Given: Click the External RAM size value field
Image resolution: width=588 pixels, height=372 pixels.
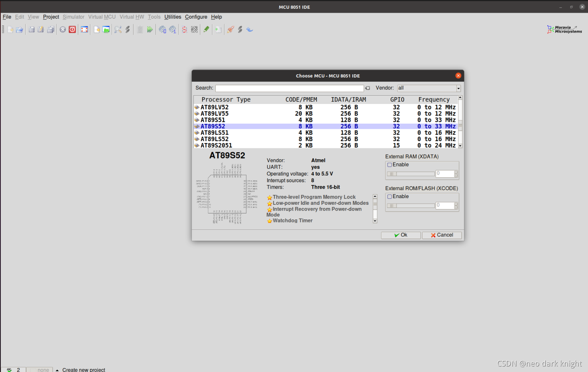Looking at the screenshot, I should tap(445, 174).
